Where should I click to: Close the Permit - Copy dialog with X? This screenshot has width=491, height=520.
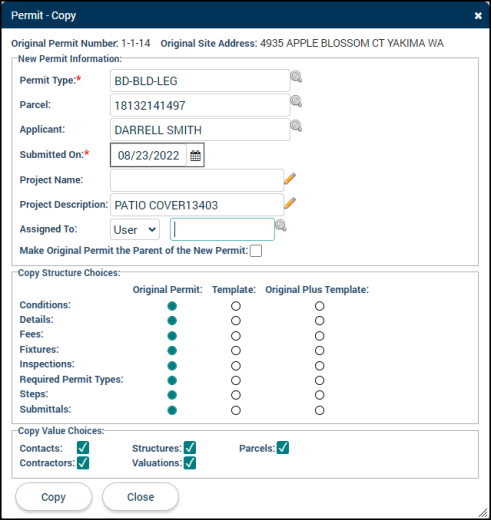pyautogui.click(x=478, y=16)
